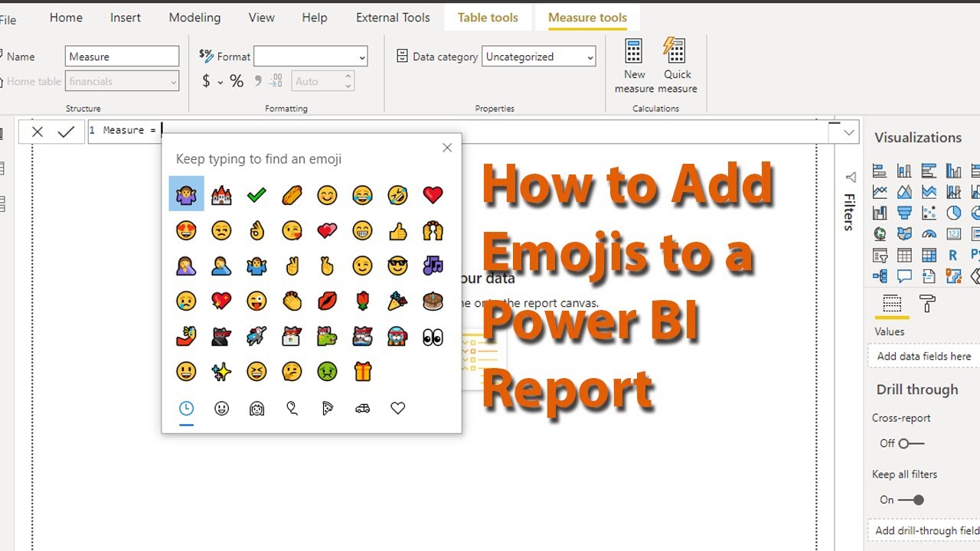The width and height of the screenshot is (980, 551).
Task: Pick the birthday cake emoji
Action: point(433,301)
